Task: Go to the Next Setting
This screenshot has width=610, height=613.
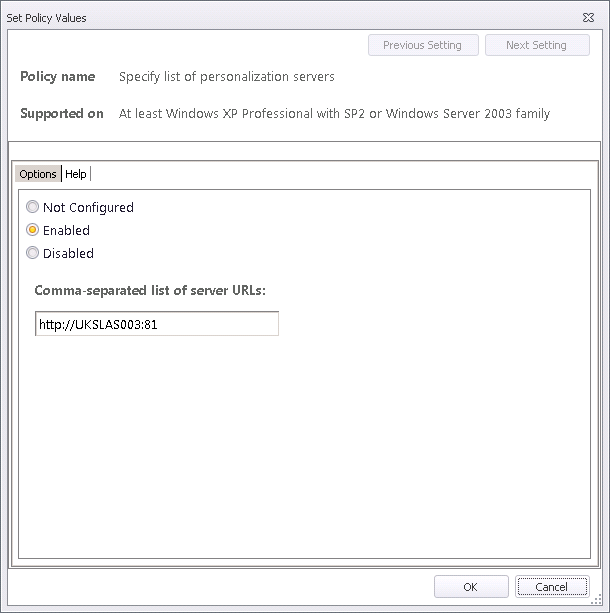Action: [x=537, y=45]
